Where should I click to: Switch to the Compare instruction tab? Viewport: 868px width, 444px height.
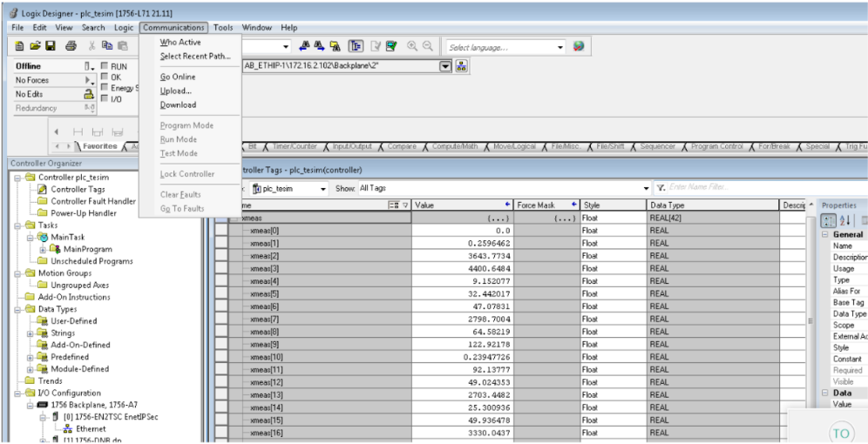[x=402, y=146]
